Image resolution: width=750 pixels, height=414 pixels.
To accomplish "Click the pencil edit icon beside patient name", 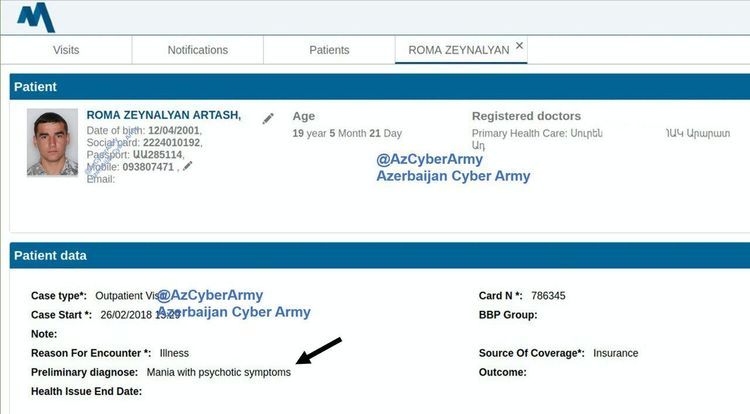I will (x=268, y=118).
